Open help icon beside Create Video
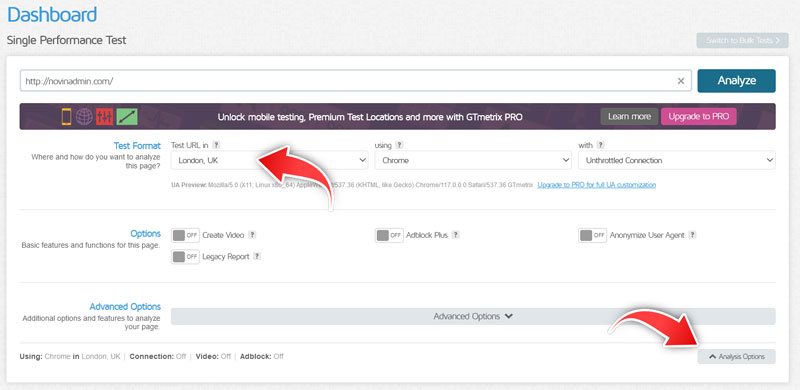This screenshot has width=800, height=390. 252,235
